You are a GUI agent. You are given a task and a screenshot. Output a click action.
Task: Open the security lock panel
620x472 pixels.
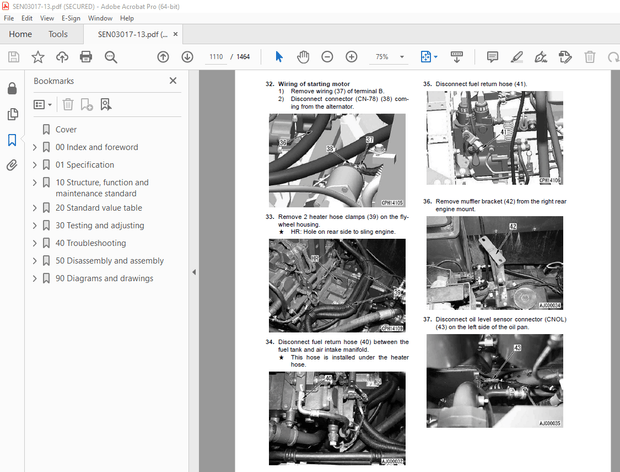coord(12,88)
